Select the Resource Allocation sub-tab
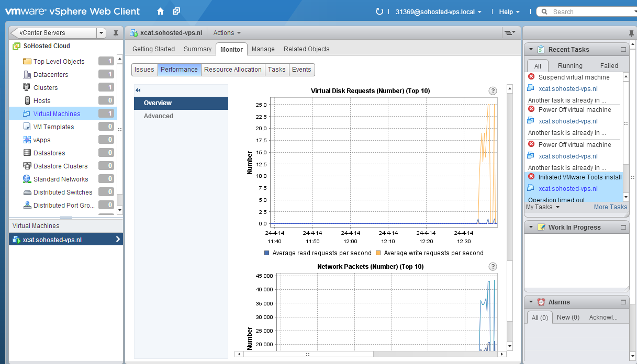Viewport: 637px width, 364px height. tap(232, 70)
